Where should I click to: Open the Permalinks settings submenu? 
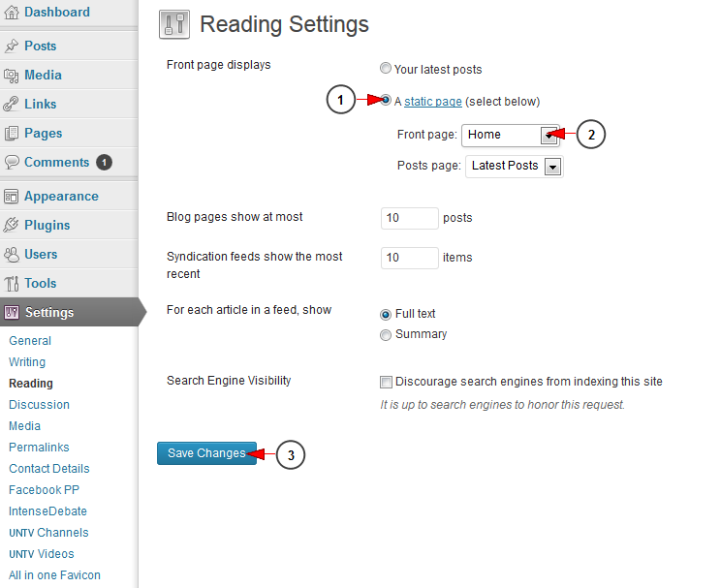39,448
